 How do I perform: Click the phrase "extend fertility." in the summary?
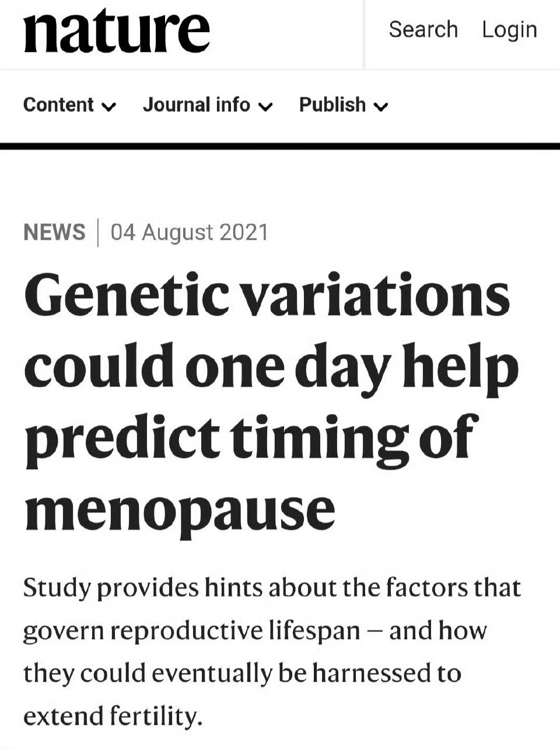(x=113, y=716)
